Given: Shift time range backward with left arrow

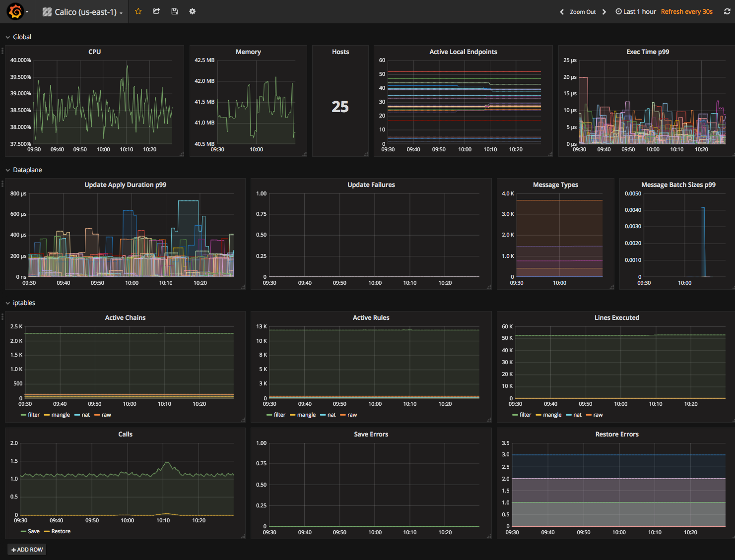Looking at the screenshot, I should 562,12.
